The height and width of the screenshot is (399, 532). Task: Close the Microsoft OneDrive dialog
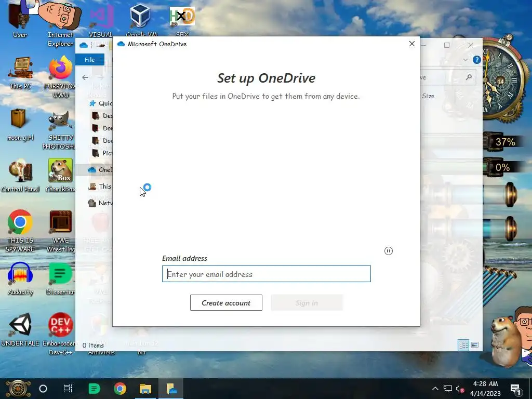412,44
